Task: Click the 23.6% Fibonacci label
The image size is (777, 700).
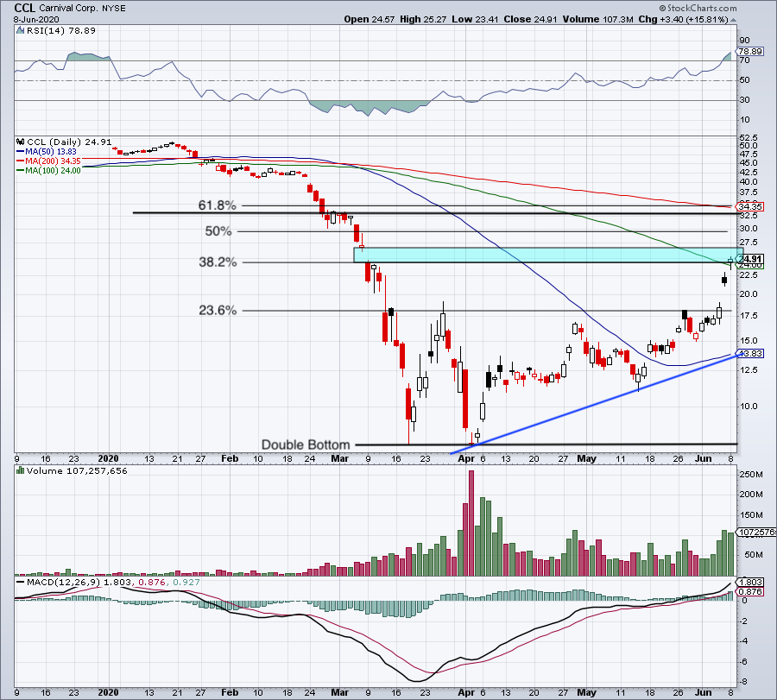Action: [218, 310]
